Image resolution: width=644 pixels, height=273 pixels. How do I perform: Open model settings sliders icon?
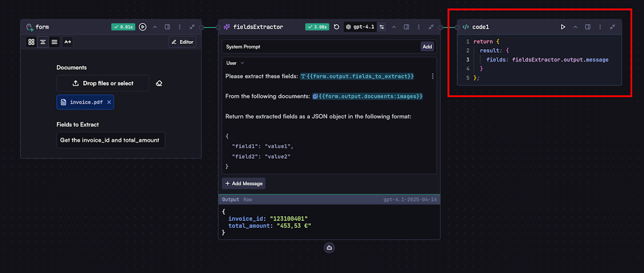pos(382,27)
